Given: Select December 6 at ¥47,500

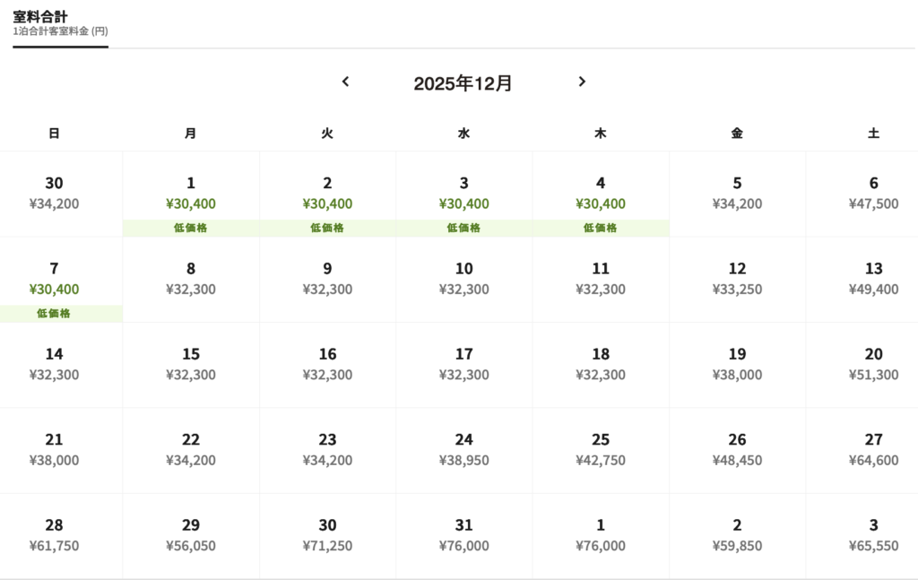Looking at the screenshot, I should click(x=862, y=195).
